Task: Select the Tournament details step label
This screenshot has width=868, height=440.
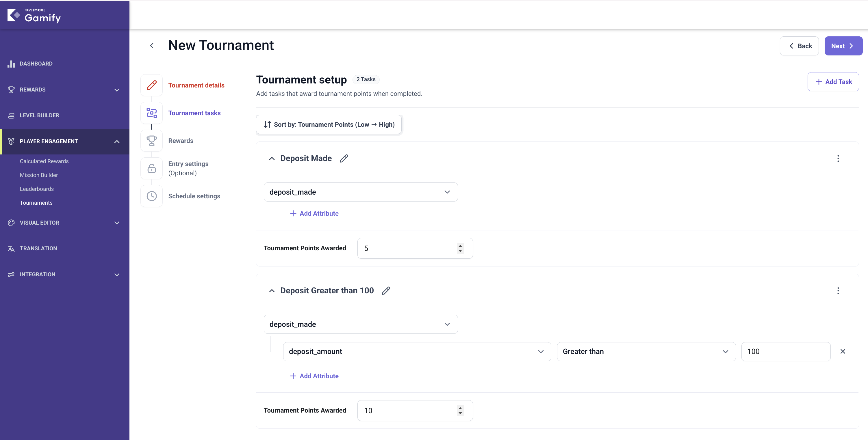Action: (196, 85)
